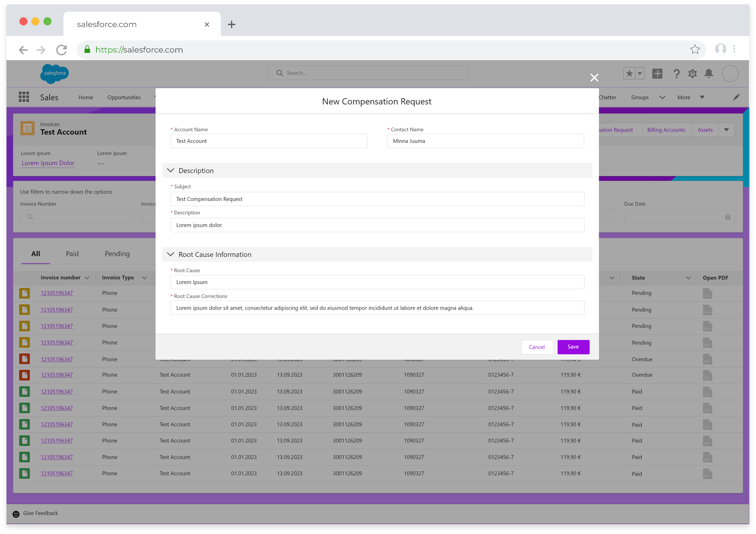This screenshot has height=534, width=756.
Task: Collapse the Root Cause Information section
Action: 171,254
